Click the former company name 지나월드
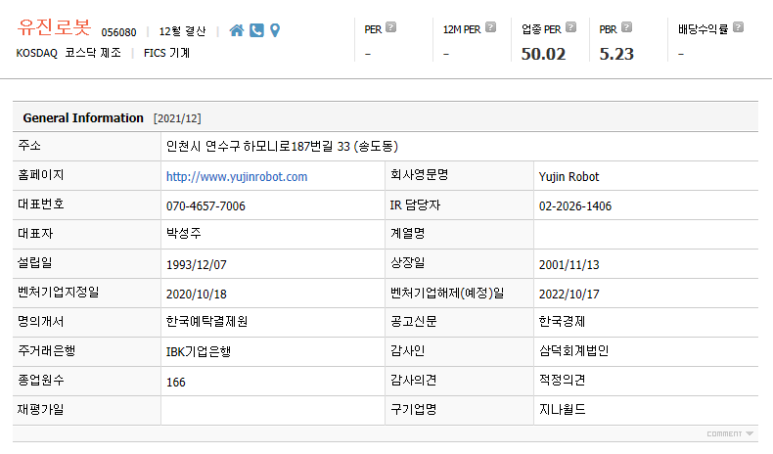773x454 pixels. 562,409
